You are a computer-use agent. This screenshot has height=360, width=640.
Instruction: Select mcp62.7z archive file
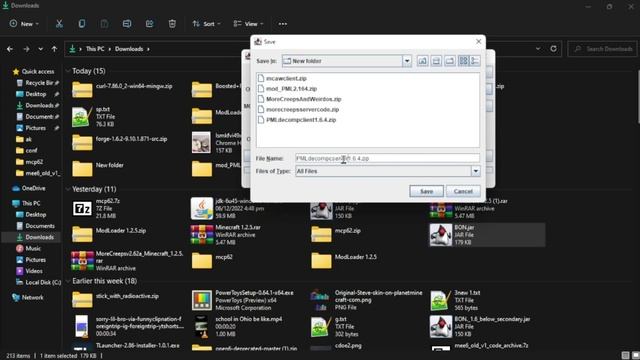[96, 209]
